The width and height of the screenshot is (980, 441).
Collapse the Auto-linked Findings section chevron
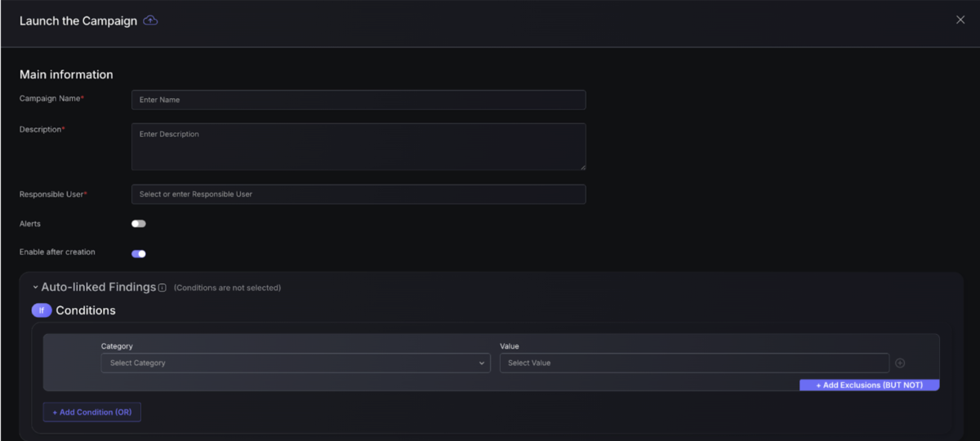tap(35, 287)
